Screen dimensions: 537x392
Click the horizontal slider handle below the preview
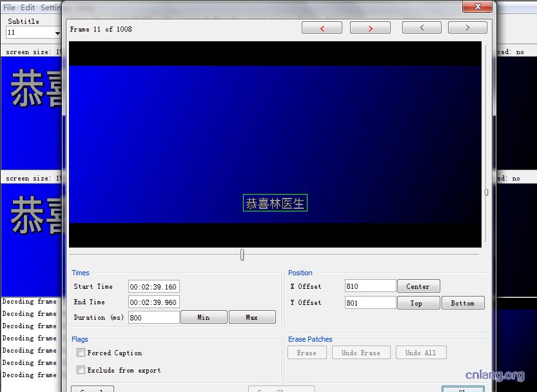click(x=242, y=255)
